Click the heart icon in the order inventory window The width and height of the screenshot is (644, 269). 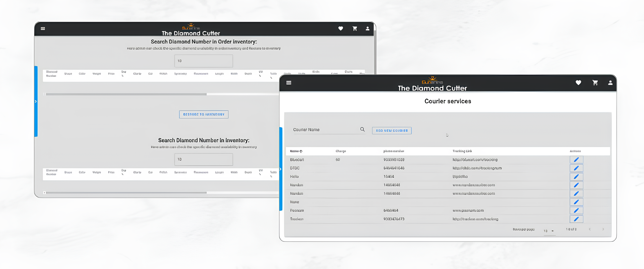[341, 29]
